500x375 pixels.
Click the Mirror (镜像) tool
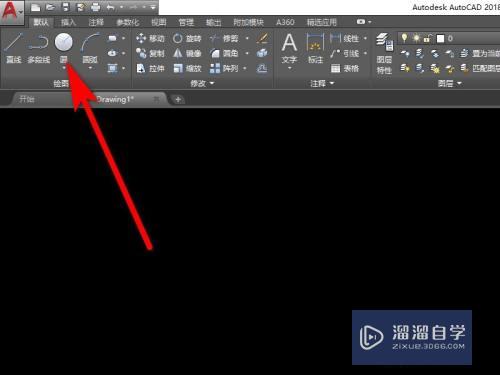pos(187,53)
